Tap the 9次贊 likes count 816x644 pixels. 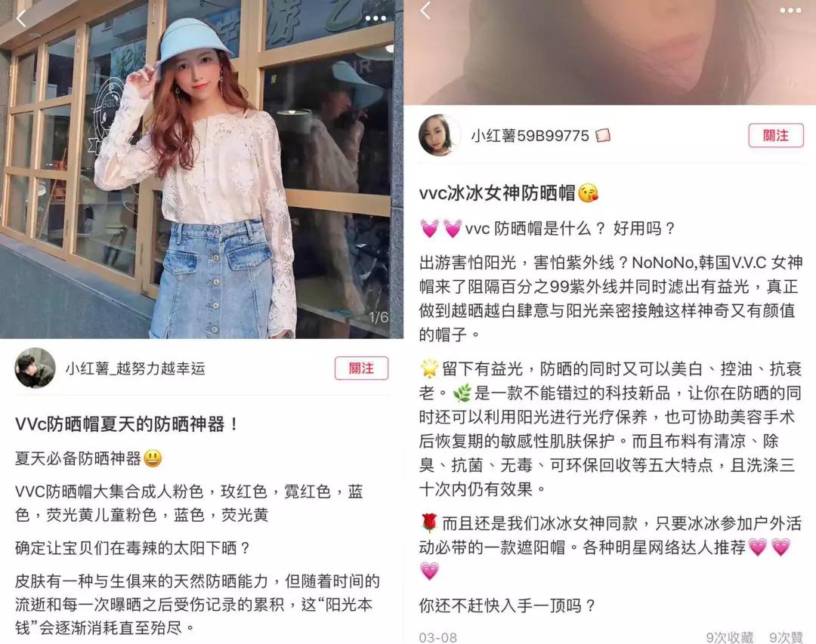787,637
